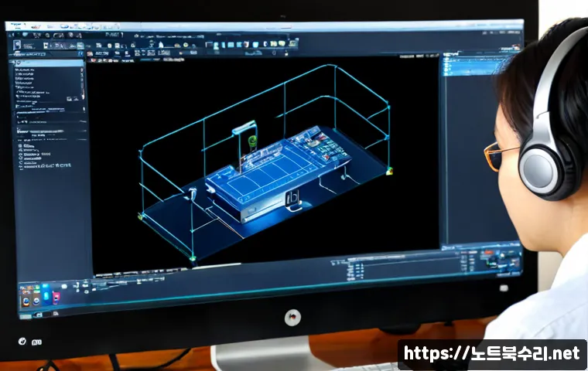588x371 pixels.
Task: Click the green icon atop the bottom-left palette
Action: click(37, 288)
